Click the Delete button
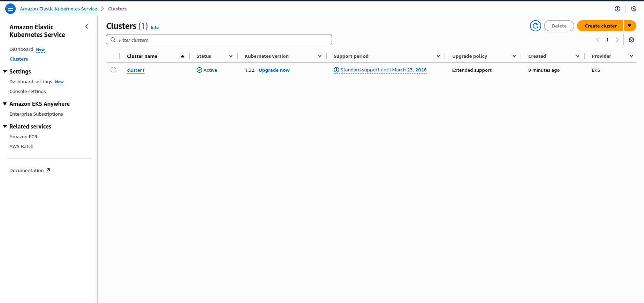The image size is (644, 303). (559, 26)
